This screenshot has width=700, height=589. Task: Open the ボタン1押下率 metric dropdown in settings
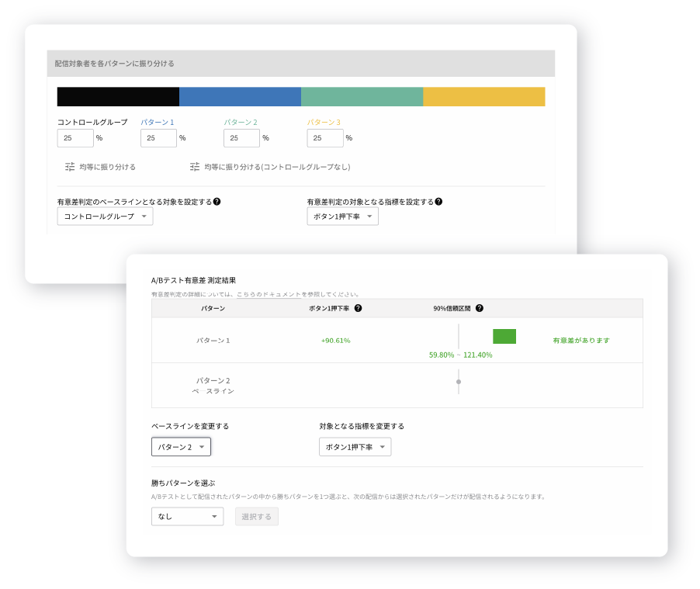point(342,217)
